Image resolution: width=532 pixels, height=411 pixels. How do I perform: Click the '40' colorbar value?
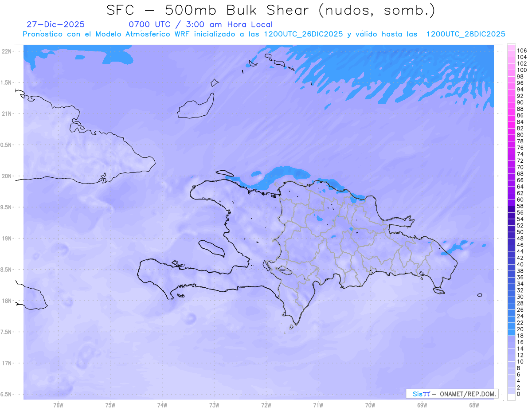520,264
